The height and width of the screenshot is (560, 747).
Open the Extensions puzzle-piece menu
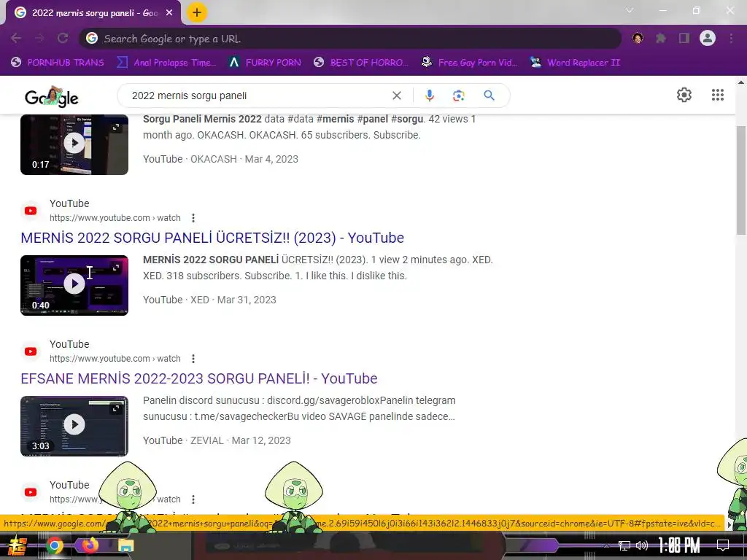(661, 38)
